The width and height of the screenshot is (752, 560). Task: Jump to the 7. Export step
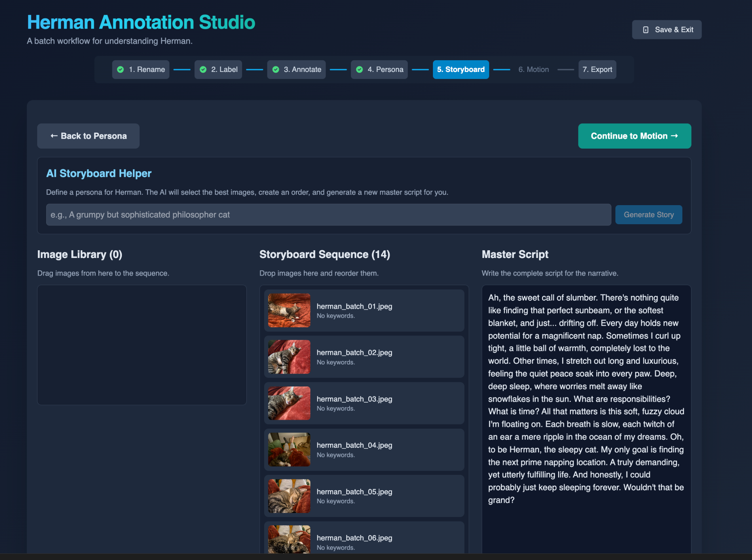pos(597,69)
